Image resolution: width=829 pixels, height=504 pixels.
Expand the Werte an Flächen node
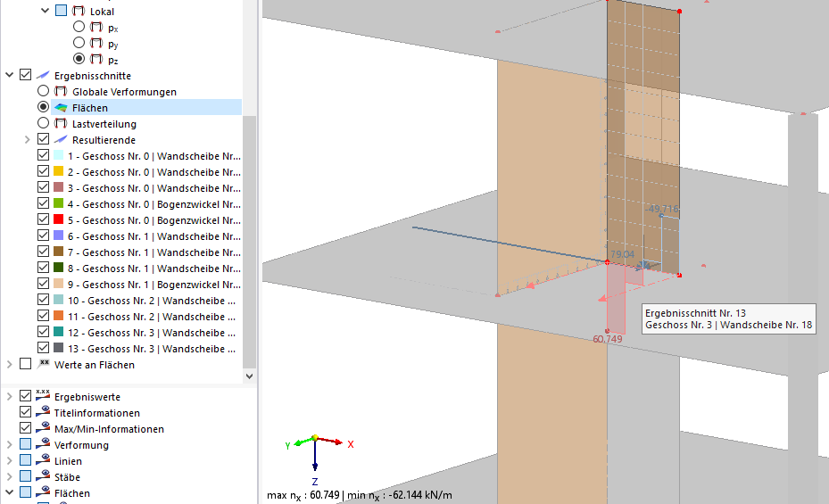9,365
